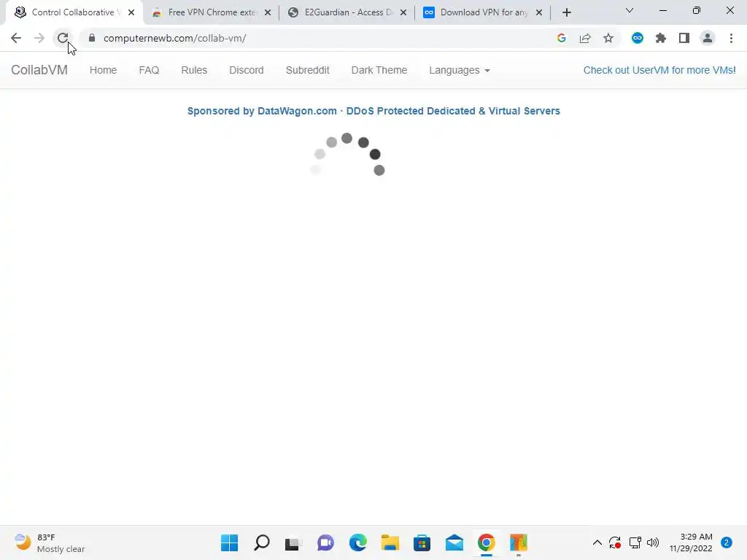Close the E2Guardian tab
The height and width of the screenshot is (560, 747).
(x=403, y=12)
